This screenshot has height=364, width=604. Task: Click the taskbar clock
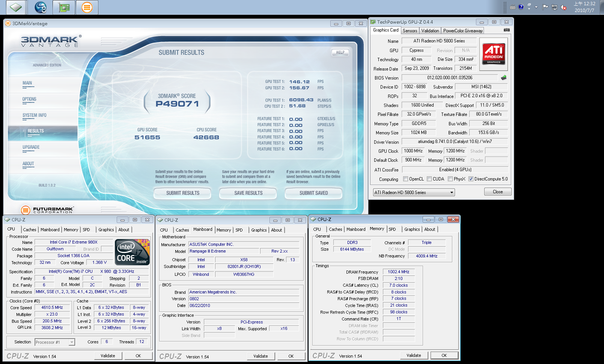click(x=584, y=7)
